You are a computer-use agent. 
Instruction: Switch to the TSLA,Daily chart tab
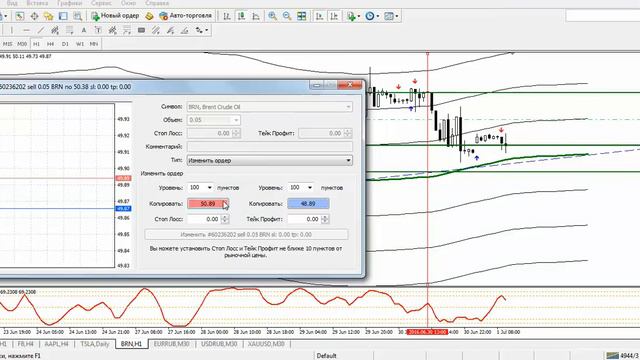95,344
